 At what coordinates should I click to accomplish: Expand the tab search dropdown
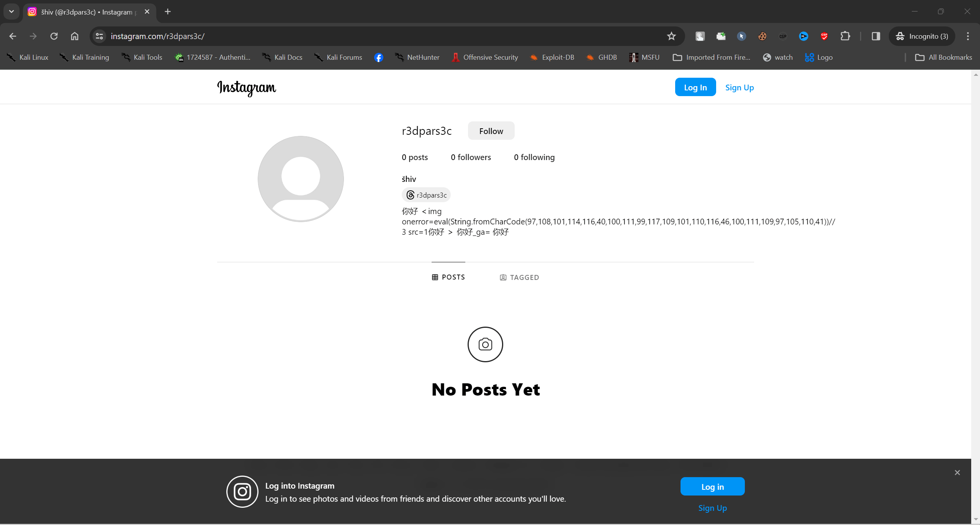[11, 11]
